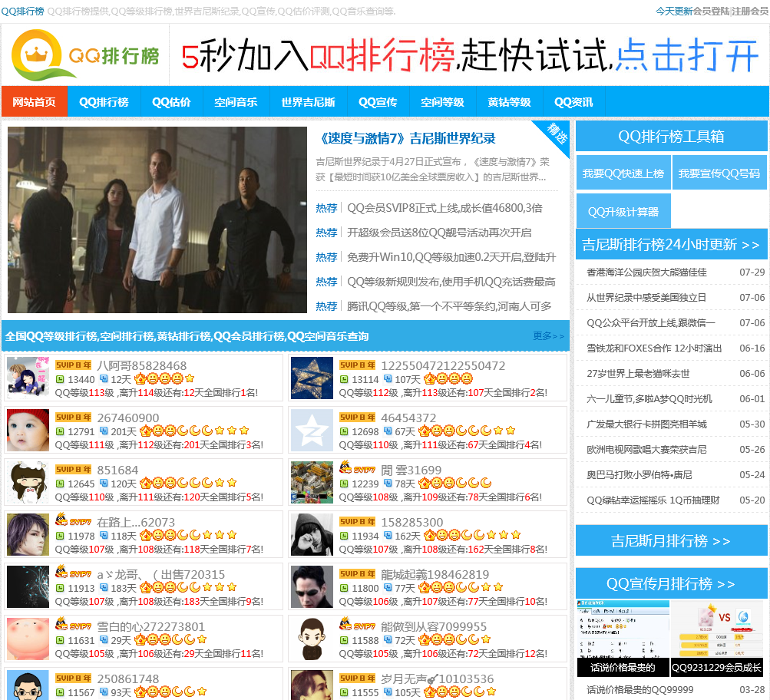The width and height of the screenshot is (770, 700).
Task: Open the QQ排行榜 nav tab
Action: click(104, 101)
